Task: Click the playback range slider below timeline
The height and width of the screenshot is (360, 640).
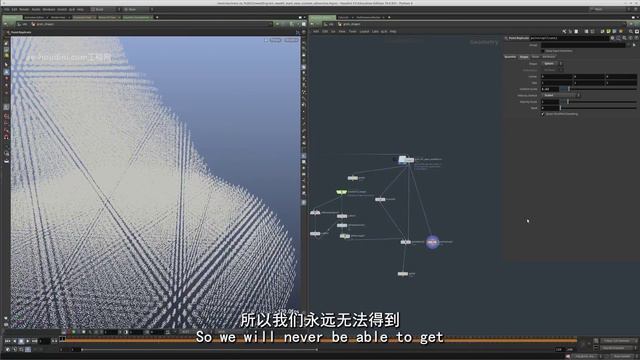Action: point(200,350)
